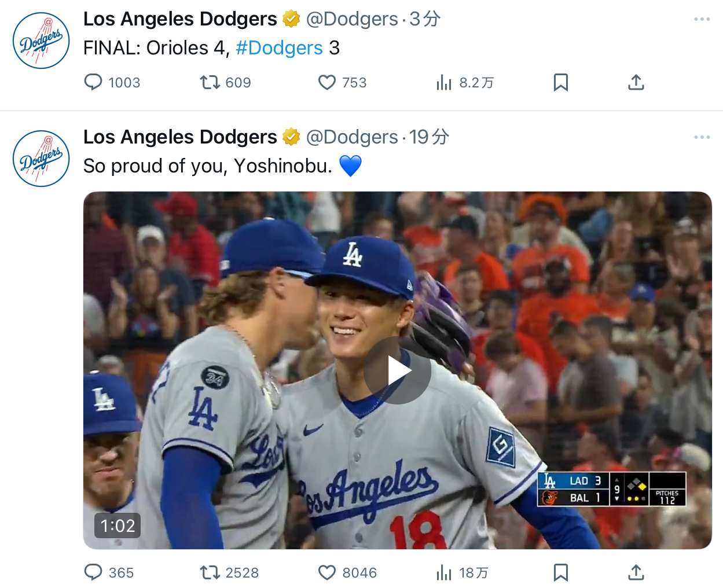Share the Yoshinobu video tweet
This screenshot has height=588, width=723.
point(636,572)
